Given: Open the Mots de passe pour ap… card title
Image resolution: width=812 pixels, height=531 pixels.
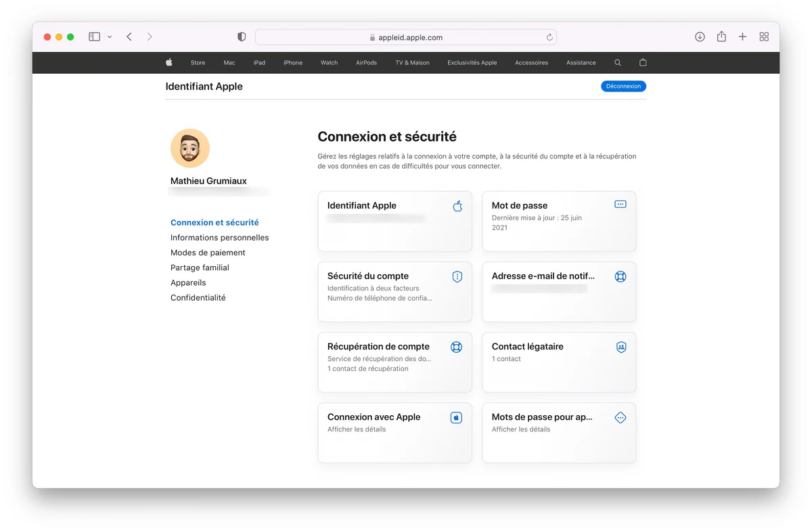Looking at the screenshot, I should [542, 417].
